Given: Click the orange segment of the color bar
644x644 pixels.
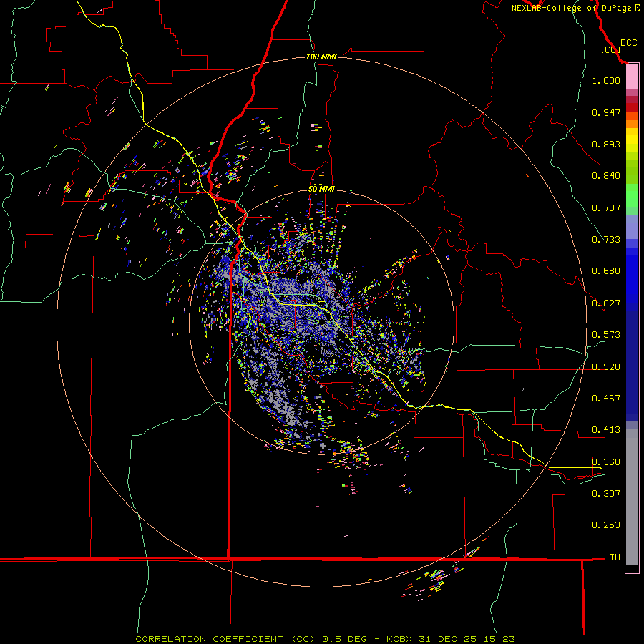Looking at the screenshot, I should click(x=632, y=120).
